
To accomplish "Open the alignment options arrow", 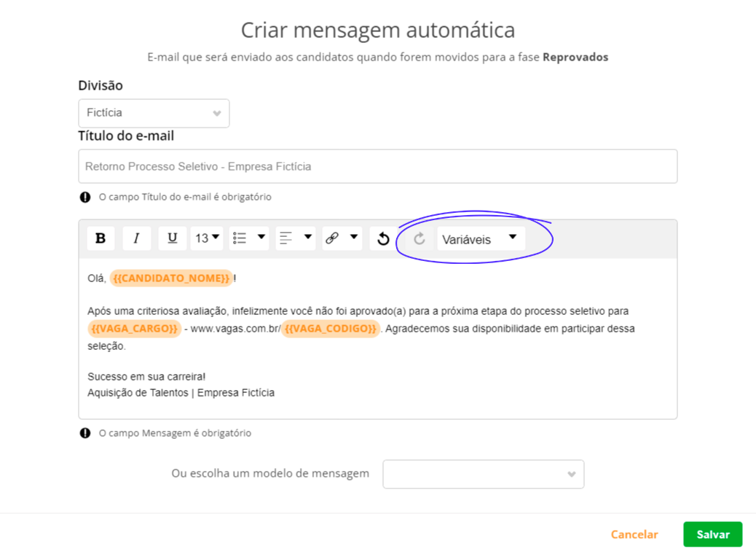I will tap(307, 237).
